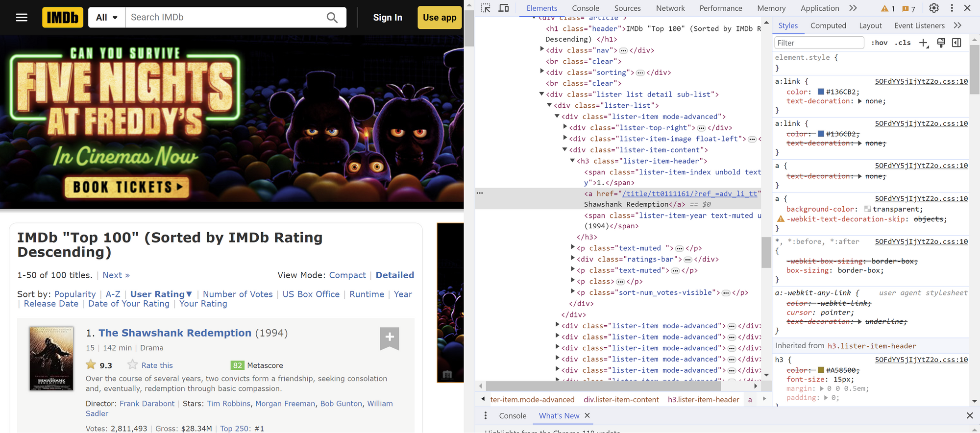Click Frank Darabont director link
This screenshot has height=433, width=980.
tap(147, 404)
